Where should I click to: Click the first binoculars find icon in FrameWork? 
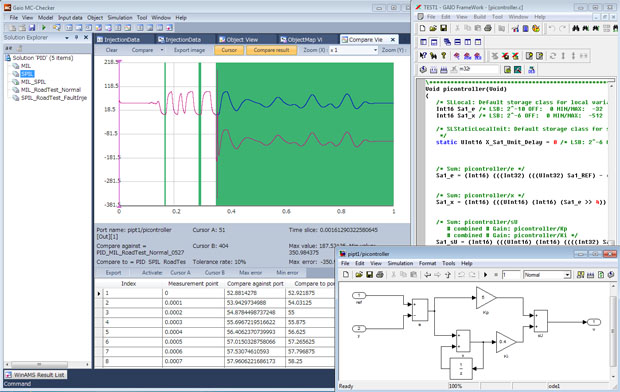(x=575, y=28)
